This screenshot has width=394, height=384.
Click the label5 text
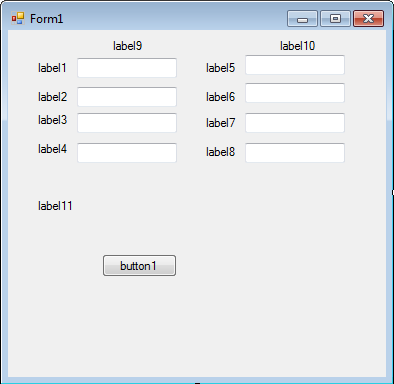220,68
